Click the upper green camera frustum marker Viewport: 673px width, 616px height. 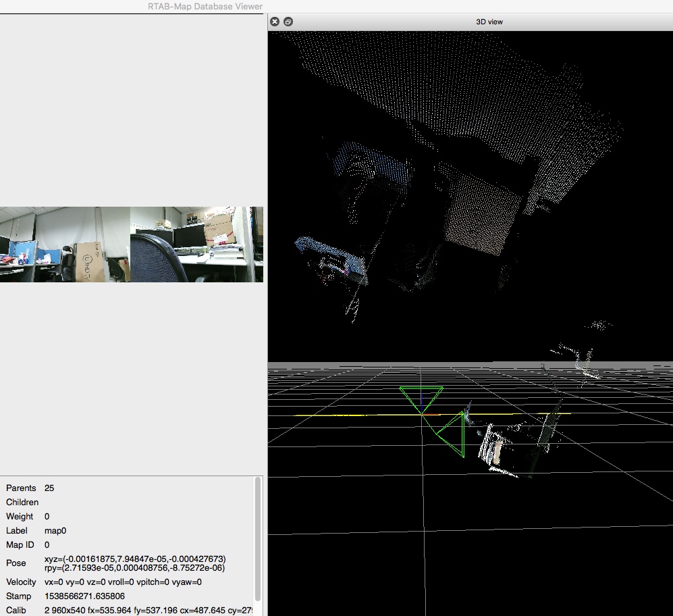click(421, 396)
